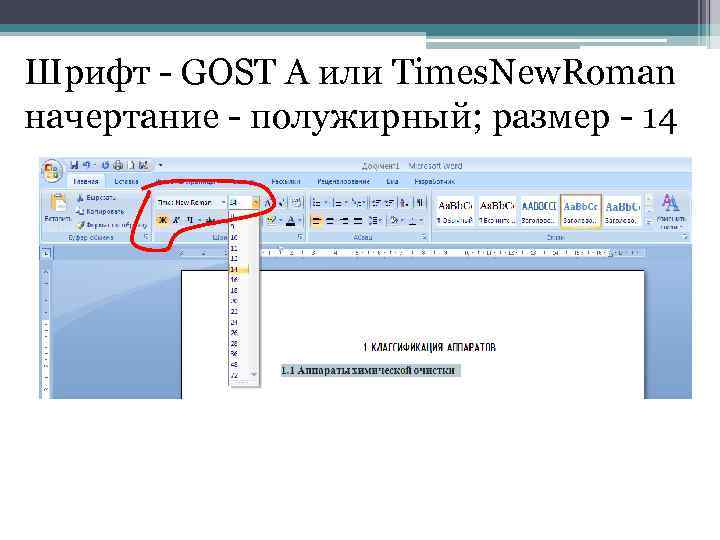The width and height of the screenshot is (720, 540).
Task: Switch to the Разработчик tab
Action: [x=434, y=181]
